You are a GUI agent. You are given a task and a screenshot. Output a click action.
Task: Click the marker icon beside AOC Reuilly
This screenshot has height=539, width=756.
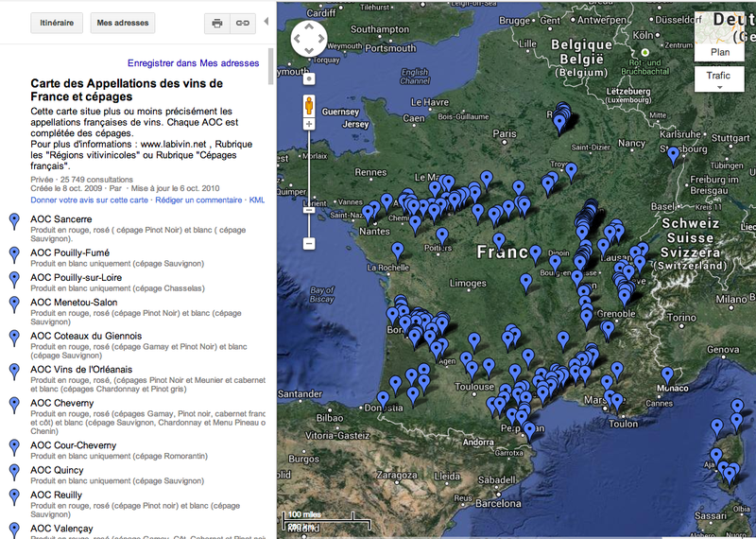click(x=14, y=497)
